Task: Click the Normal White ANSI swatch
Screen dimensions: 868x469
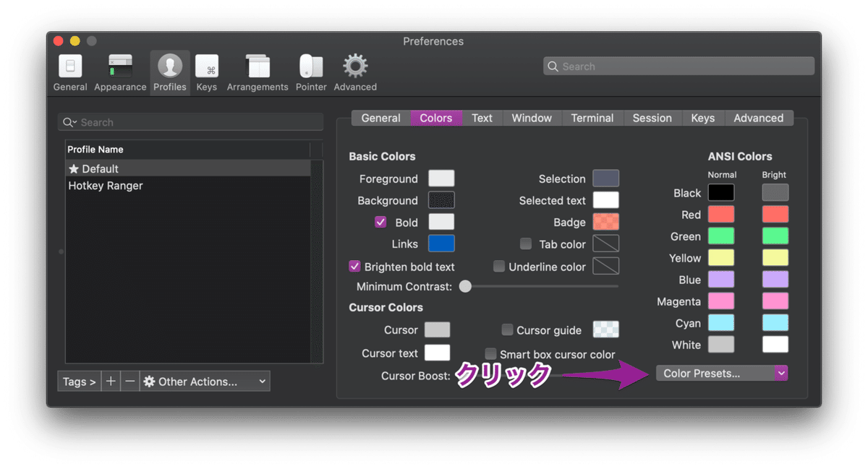Action: (721, 344)
